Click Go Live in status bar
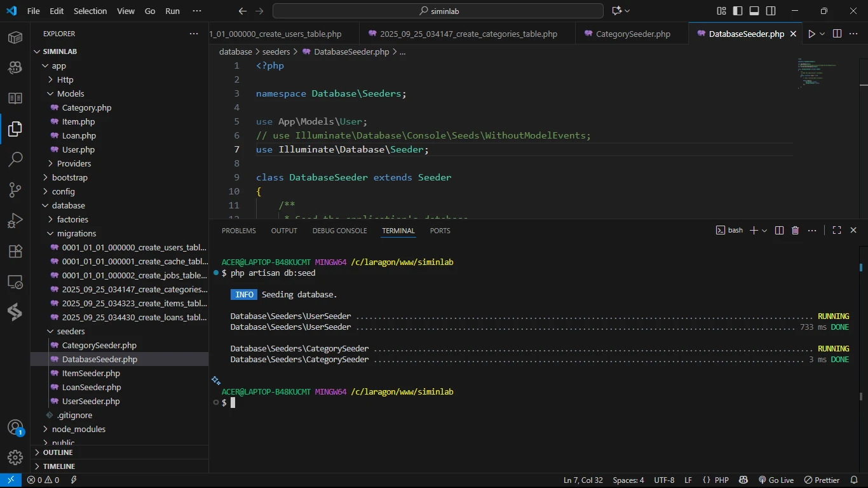Screen dimensions: 868x488 click(776, 480)
